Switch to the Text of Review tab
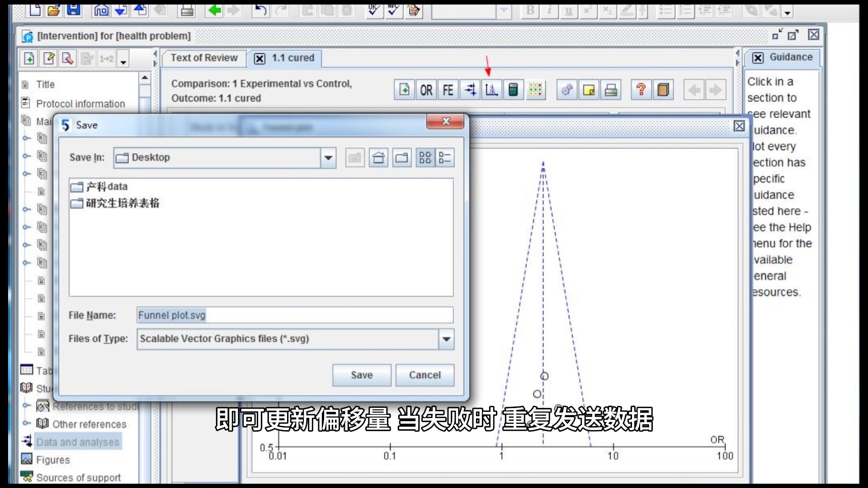Viewport: 868px width, 488px height. [204, 58]
